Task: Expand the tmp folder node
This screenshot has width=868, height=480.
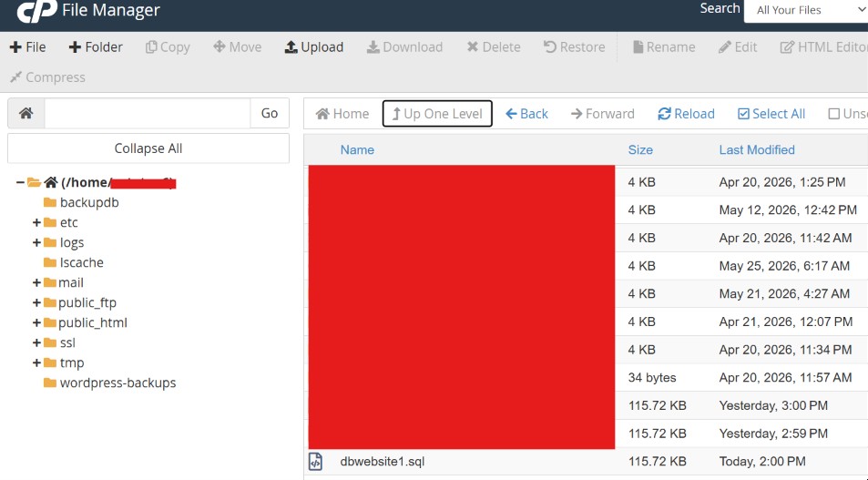Action: click(36, 363)
